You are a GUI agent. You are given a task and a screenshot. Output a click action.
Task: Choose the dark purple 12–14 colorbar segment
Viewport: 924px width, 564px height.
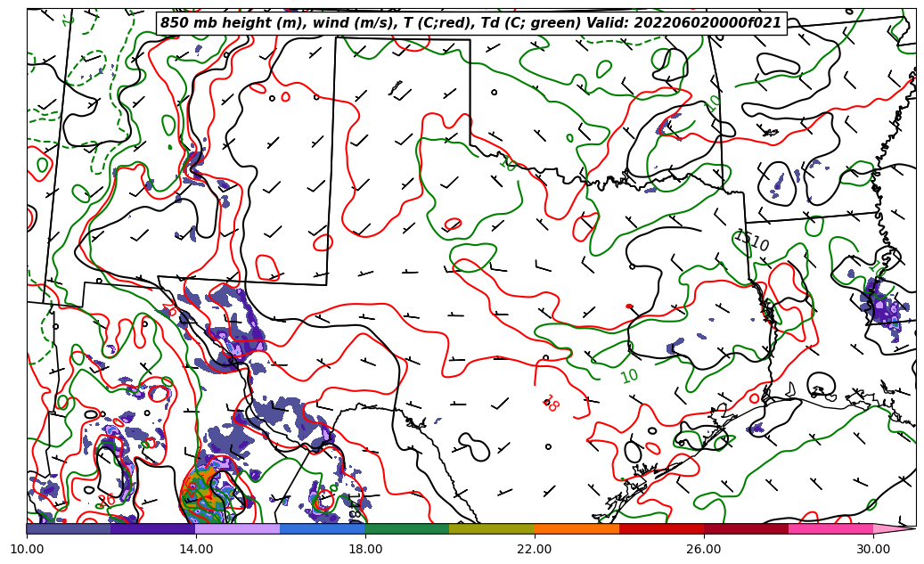152,529
